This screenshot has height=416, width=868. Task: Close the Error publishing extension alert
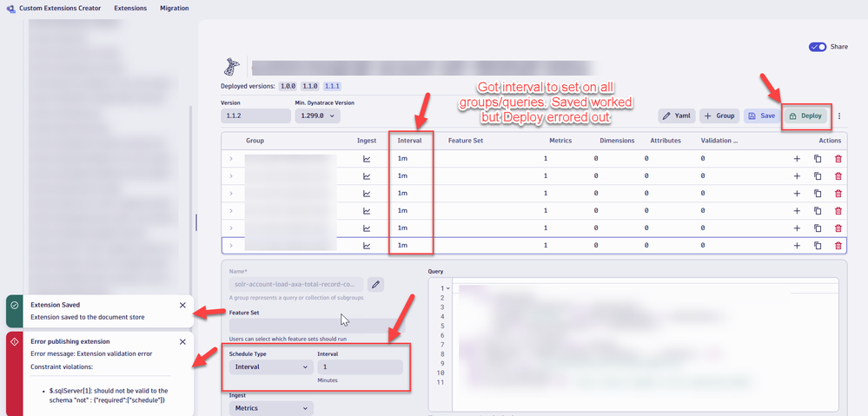(x=182, y=342)
